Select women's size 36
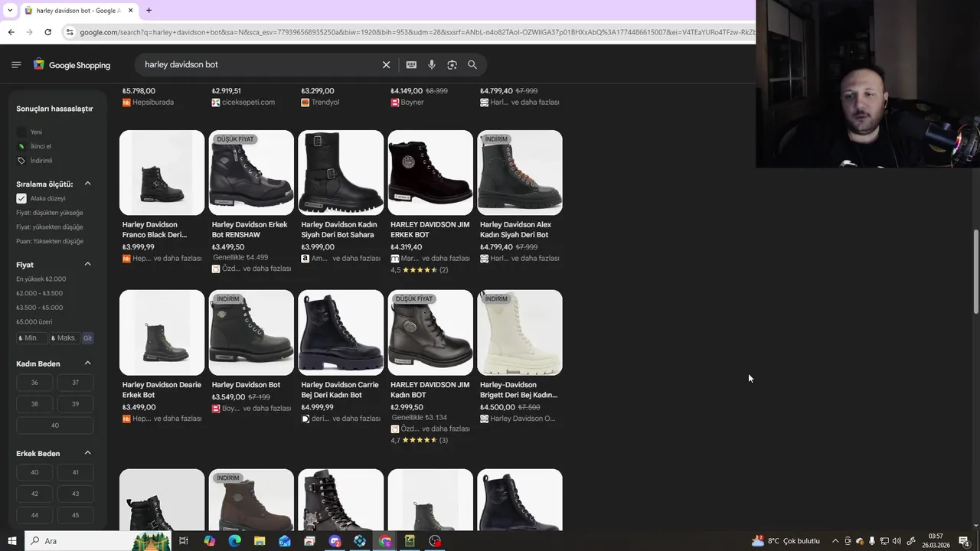Image resolution: width=980 pixels, height=551 pixels. pyautogui.click(x=34, y=383)
